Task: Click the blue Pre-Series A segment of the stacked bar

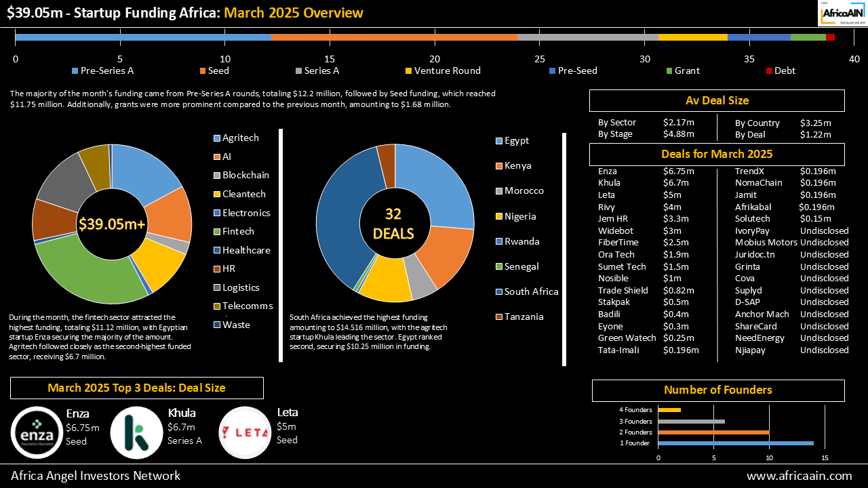Action: click(142, 37)
